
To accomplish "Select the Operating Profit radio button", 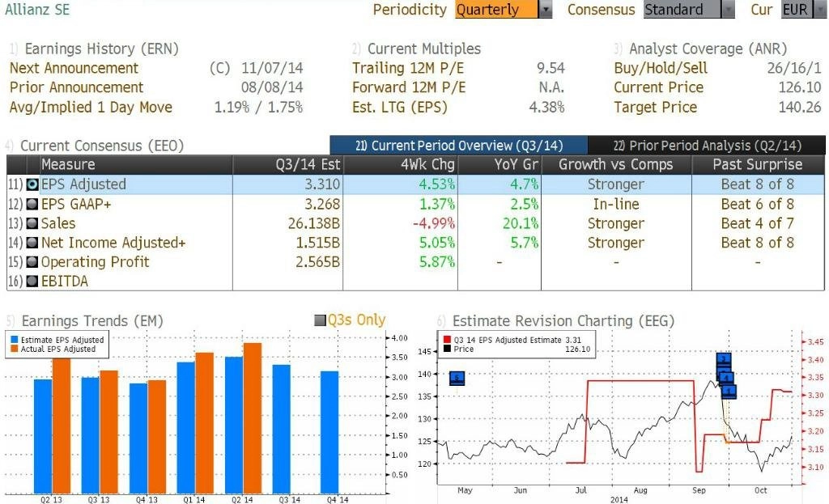I will point(32,262).
